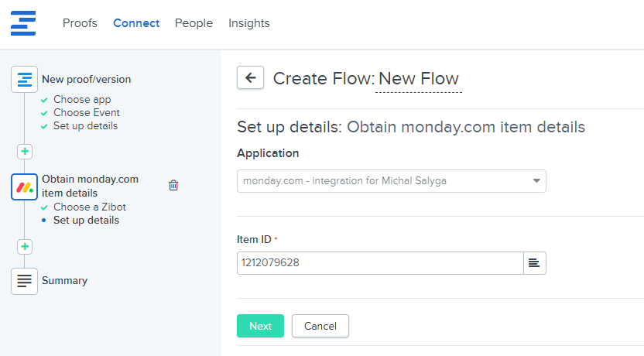Go back using the arrow button

[250, 77]
